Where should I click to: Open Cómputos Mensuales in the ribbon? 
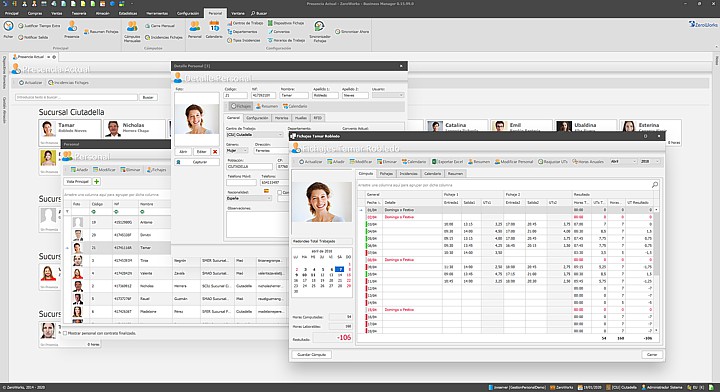click(132, 31)
